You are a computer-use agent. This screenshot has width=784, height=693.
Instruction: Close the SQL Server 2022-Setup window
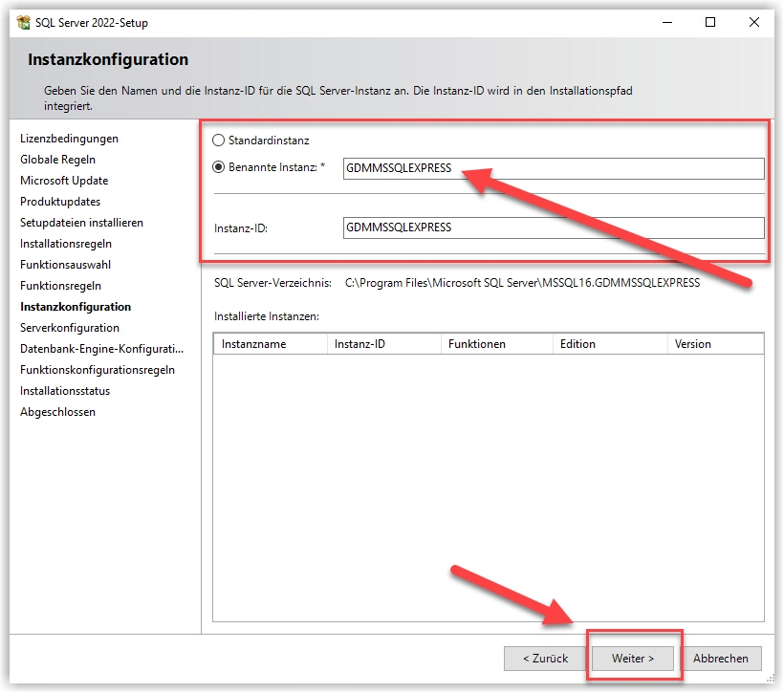click(754, 23)
